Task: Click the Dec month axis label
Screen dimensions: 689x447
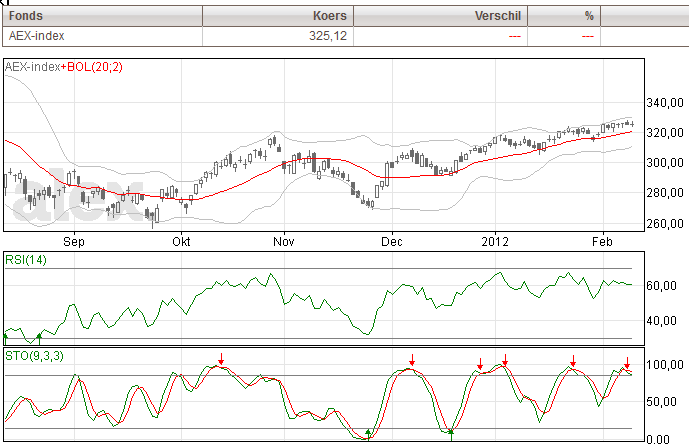Action: click(392, 242)
